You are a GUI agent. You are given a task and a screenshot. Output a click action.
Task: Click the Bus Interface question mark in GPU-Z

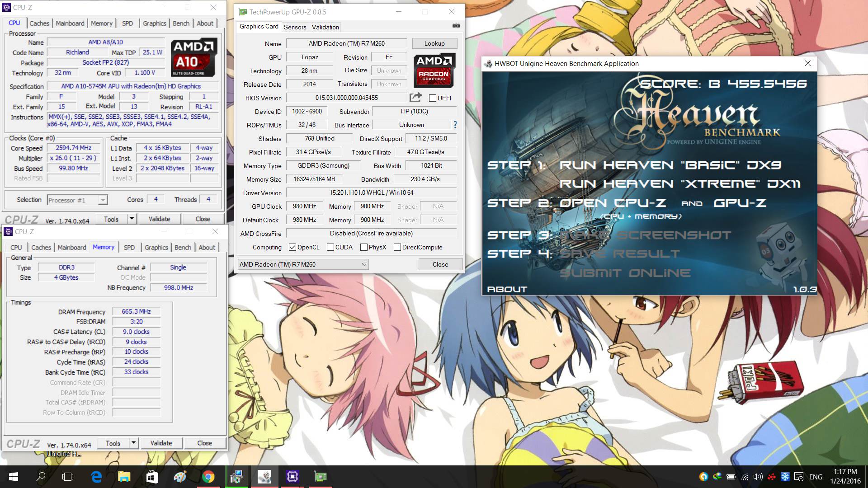coord(455,125)
